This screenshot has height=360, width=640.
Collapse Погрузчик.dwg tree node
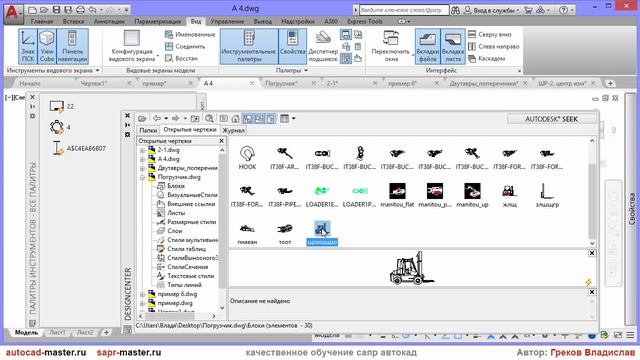142,177
